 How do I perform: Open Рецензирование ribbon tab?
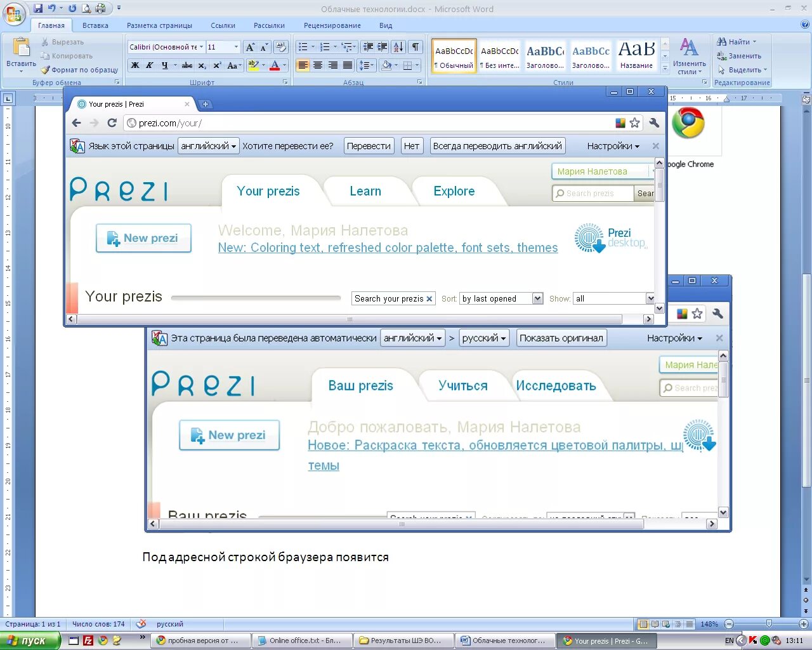coord(332,25)
